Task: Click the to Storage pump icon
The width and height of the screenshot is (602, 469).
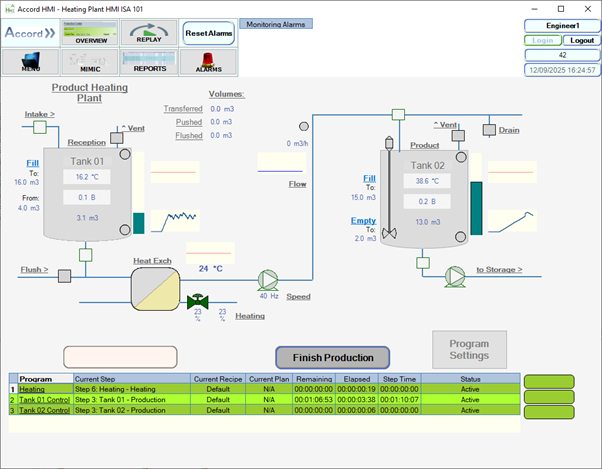Action: [x=455, y=274]
